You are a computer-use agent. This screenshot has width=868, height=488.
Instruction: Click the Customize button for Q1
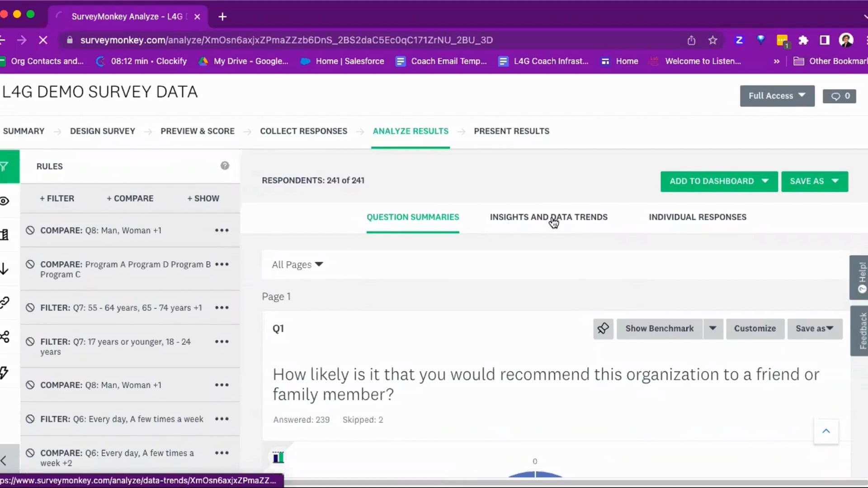coord(755,328)
